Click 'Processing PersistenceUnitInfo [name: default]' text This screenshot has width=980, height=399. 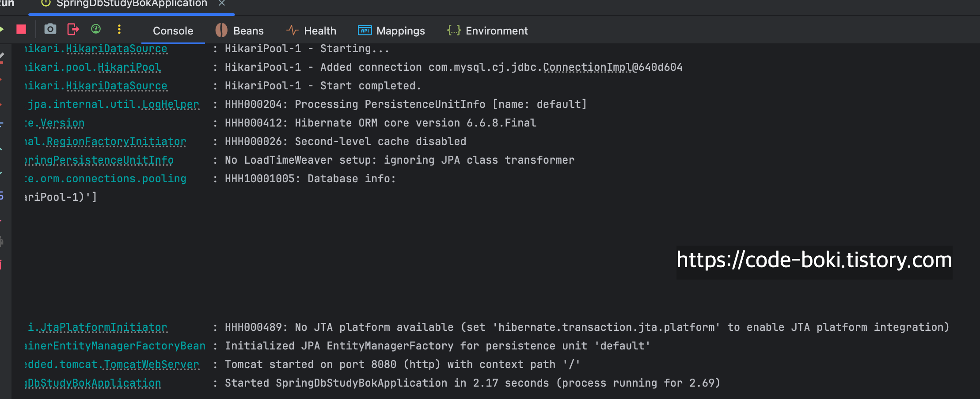coord(441,104)
